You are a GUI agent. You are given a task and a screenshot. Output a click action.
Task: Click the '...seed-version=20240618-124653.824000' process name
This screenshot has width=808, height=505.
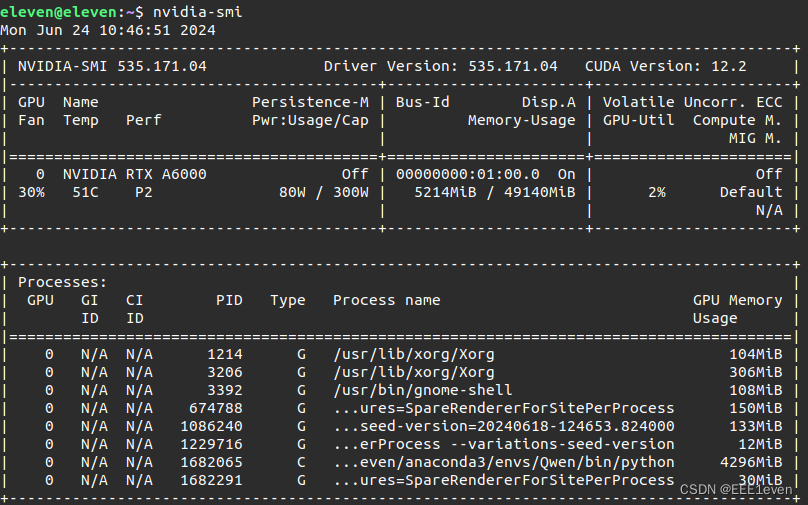point(503,426)
